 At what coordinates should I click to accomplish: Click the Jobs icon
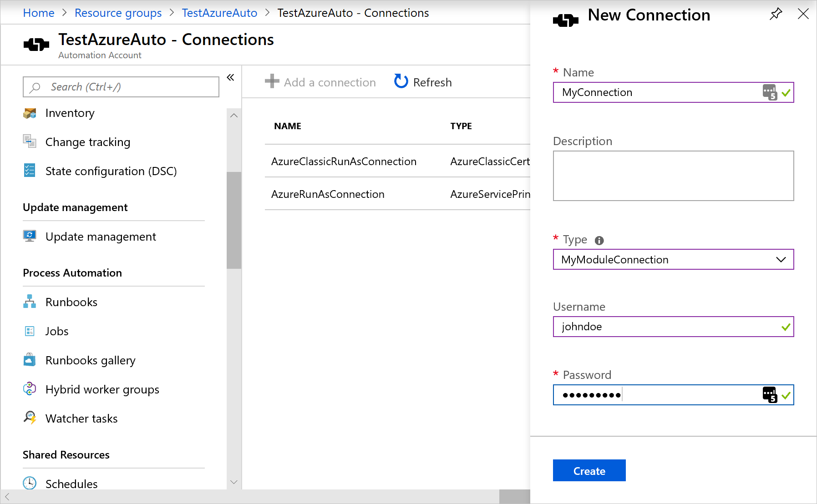click(x=30, y=331)
